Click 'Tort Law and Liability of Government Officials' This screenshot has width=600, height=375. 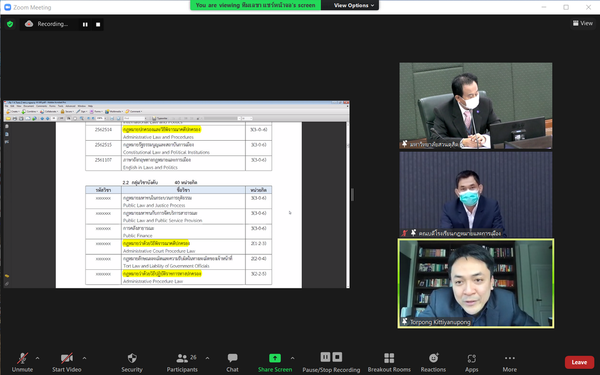166,266
